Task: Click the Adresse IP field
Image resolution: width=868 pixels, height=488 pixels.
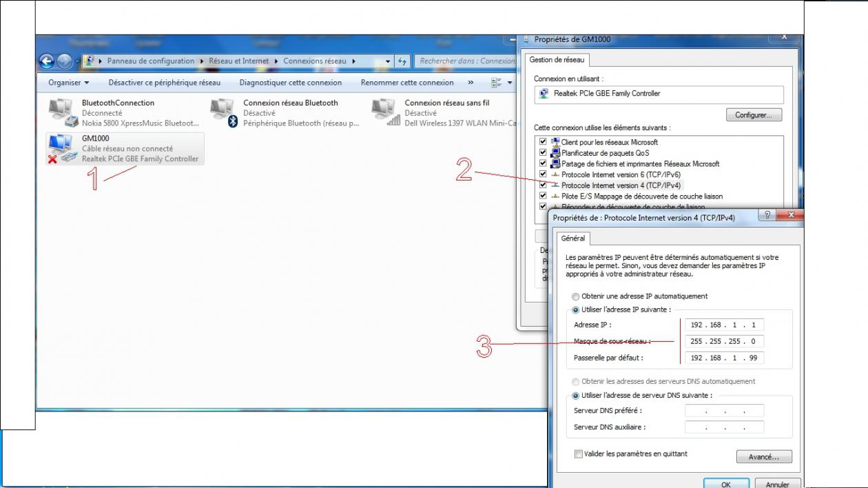Action: click(725, 325)
